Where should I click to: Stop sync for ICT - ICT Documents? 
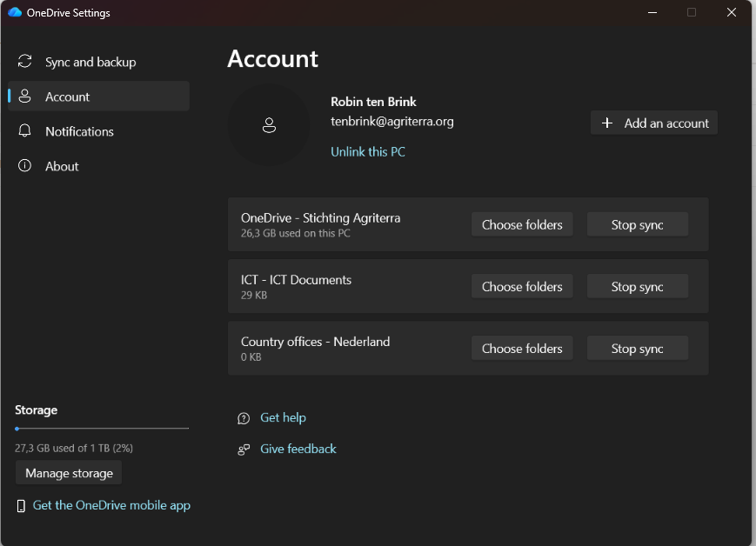pos(638,286)
